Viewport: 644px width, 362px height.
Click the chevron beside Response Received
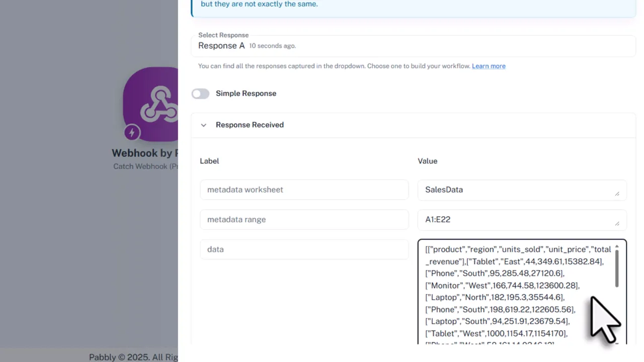tap(203, 125)
